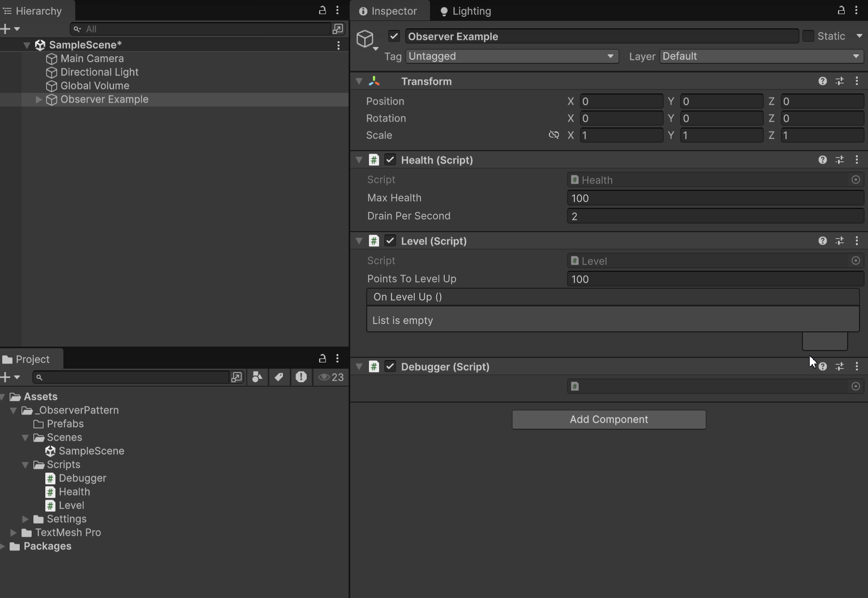The width and height of the screenshot is (868, 598).
Task: Open the Tag dropdown showing Untagged
Action: tap(512, 56)
